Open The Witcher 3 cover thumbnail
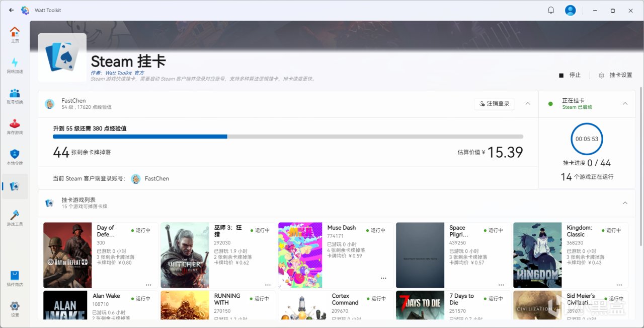 185,255
